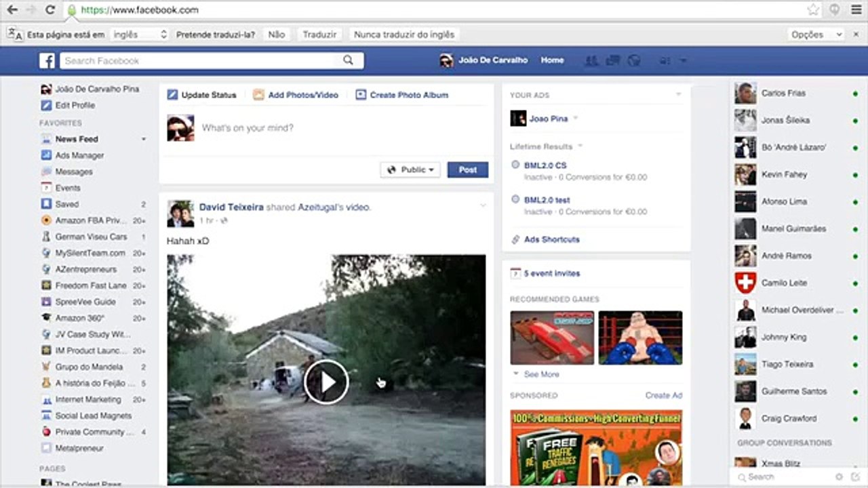868x488 pixels.
Task: Open the messages icon in header
Action: 613,60
